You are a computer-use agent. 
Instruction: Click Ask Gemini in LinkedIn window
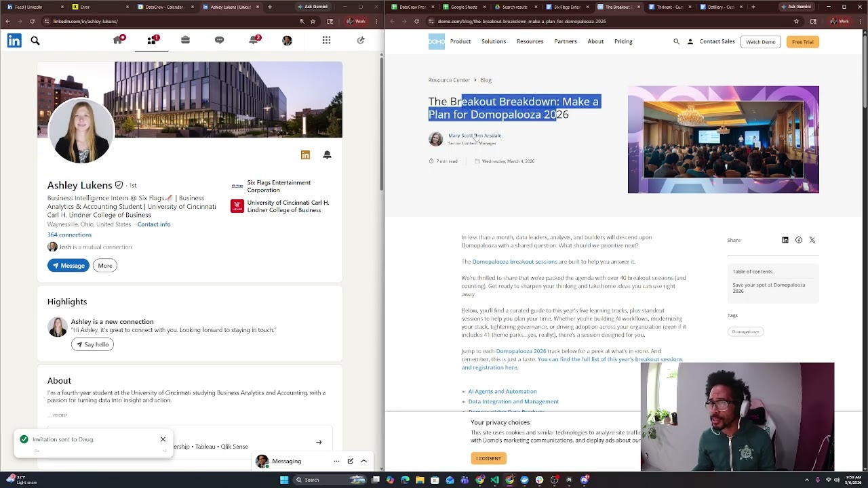click(x=313, y=7)
